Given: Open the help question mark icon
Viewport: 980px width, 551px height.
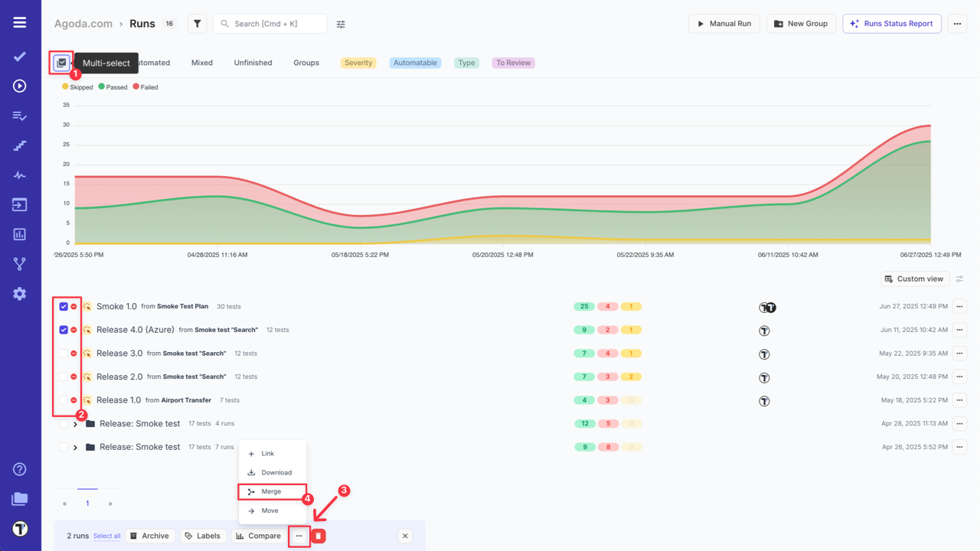Looking at the screenshot, I should pos(19,468).
